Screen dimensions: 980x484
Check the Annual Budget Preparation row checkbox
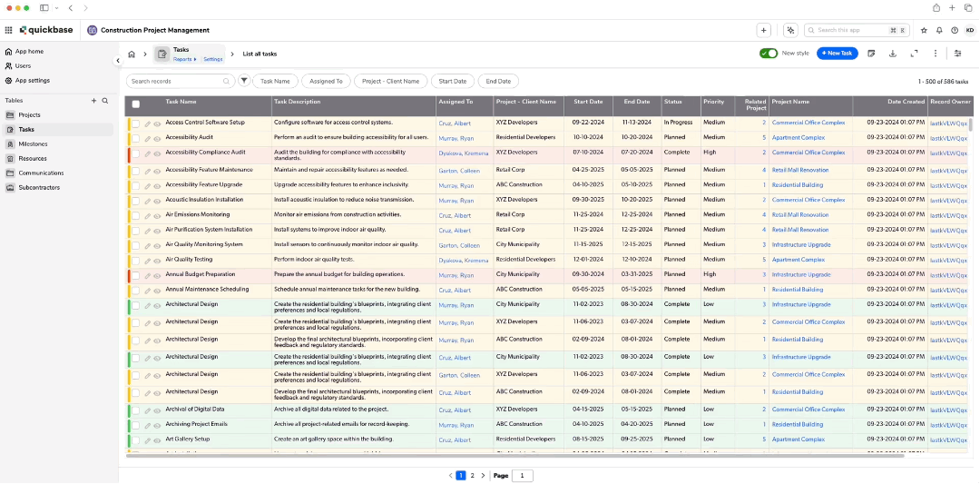point(135,276)
